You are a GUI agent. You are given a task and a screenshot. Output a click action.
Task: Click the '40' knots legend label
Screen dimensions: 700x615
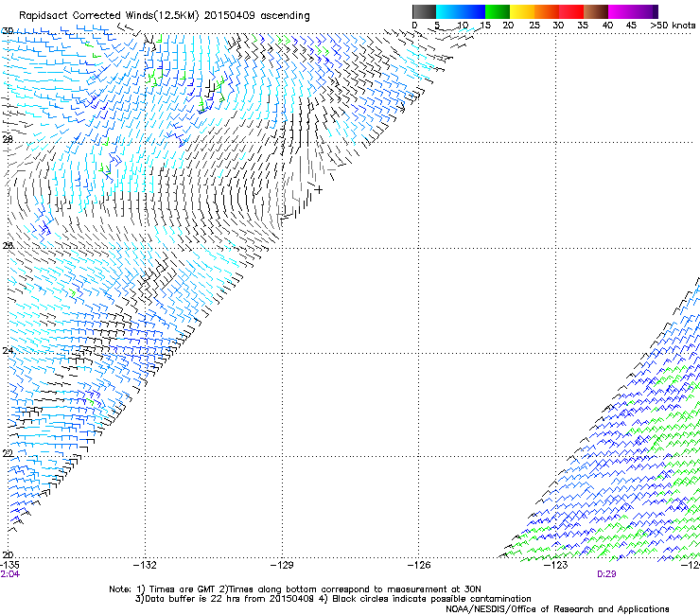pyautogui.click(x=607, y=26)
